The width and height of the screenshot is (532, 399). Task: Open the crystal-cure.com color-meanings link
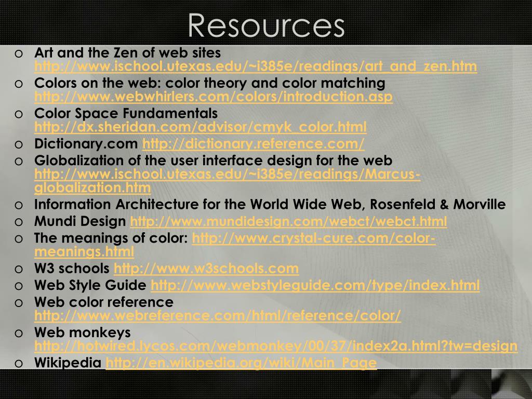coord(235,245)
